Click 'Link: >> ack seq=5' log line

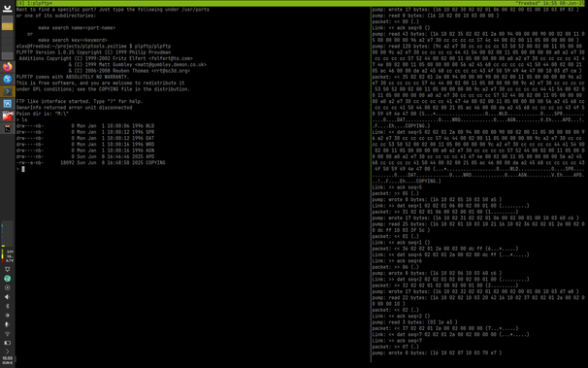[397, 187]
